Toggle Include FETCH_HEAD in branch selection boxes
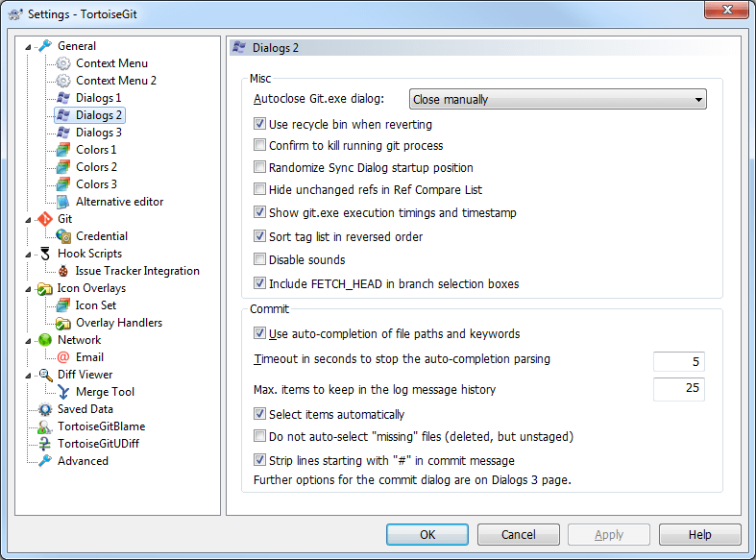The image size is (756, 560). tap(260, 283)
